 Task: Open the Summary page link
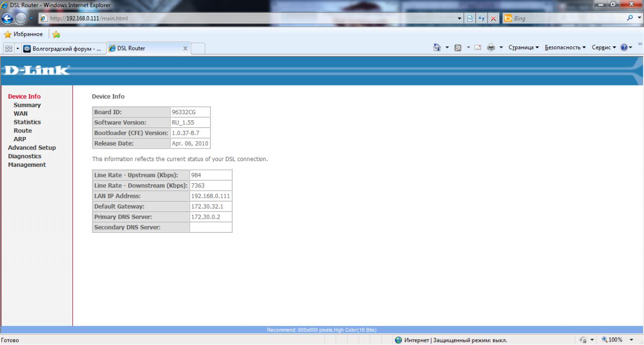click(27, 105)
